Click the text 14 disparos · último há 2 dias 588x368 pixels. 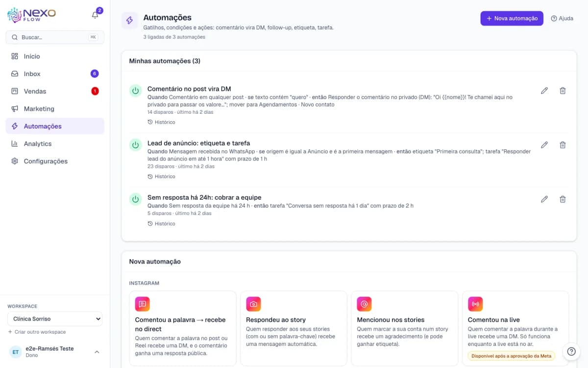tap(181, 112)
